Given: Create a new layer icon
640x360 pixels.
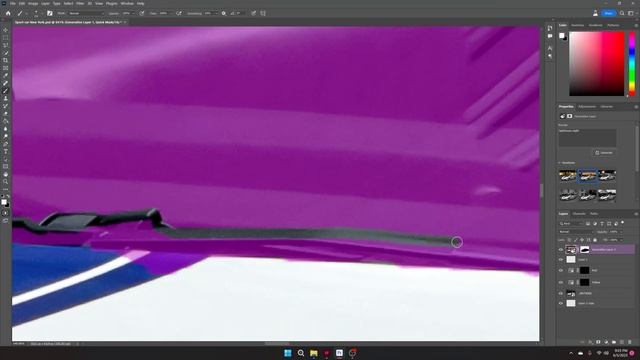Looking at the screenshot, I should (622, 342).
